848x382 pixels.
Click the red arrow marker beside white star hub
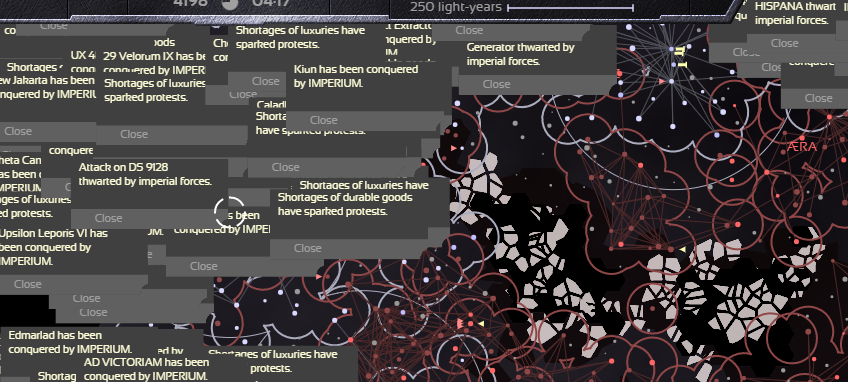click(x=661, y=81)
